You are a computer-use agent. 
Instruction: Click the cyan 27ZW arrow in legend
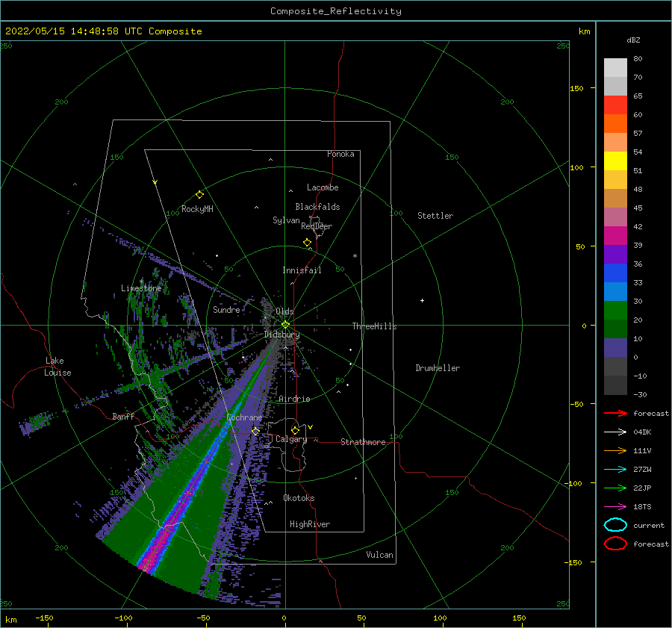point(615,470)
